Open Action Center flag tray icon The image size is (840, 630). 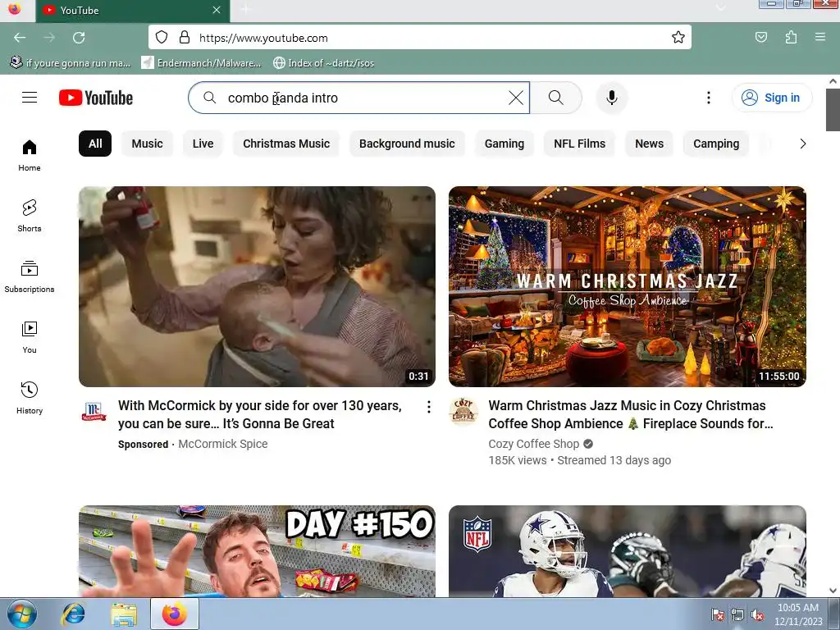click(717, 614)
